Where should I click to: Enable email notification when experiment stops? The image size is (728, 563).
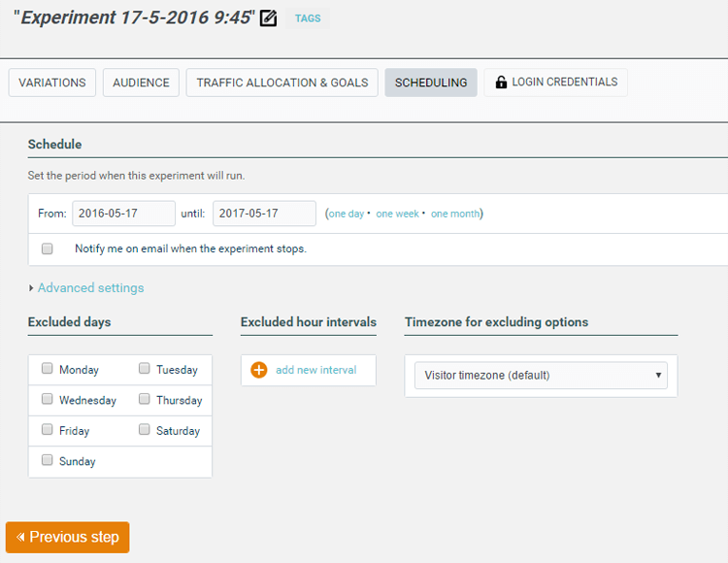pos(48,248)
